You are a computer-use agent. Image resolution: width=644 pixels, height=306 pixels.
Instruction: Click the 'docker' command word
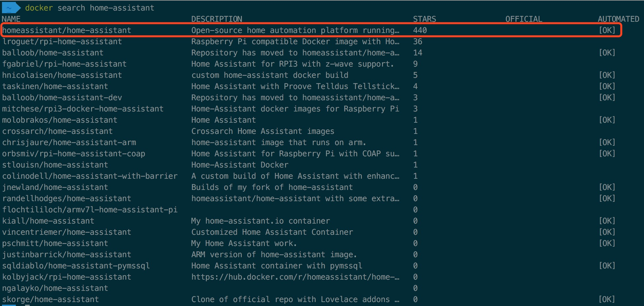click(39, 8)
